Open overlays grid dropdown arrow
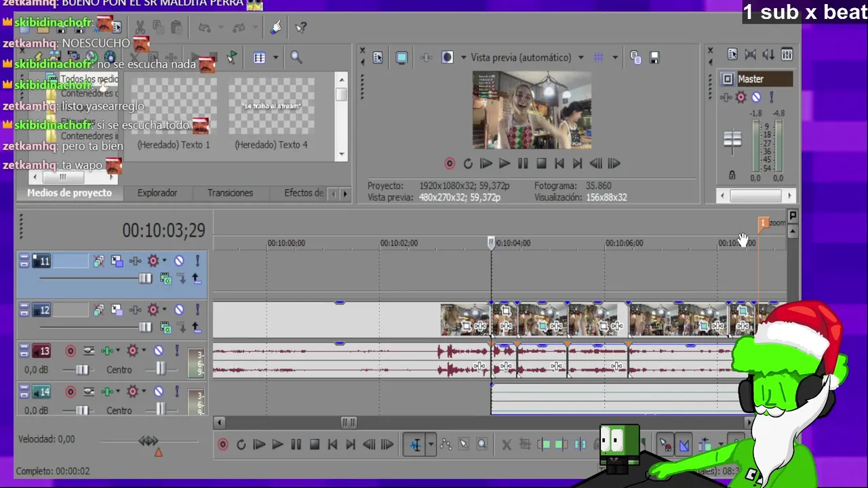Image resolution: width=868 pixels, height=488 pixels. tap(615, 58)
